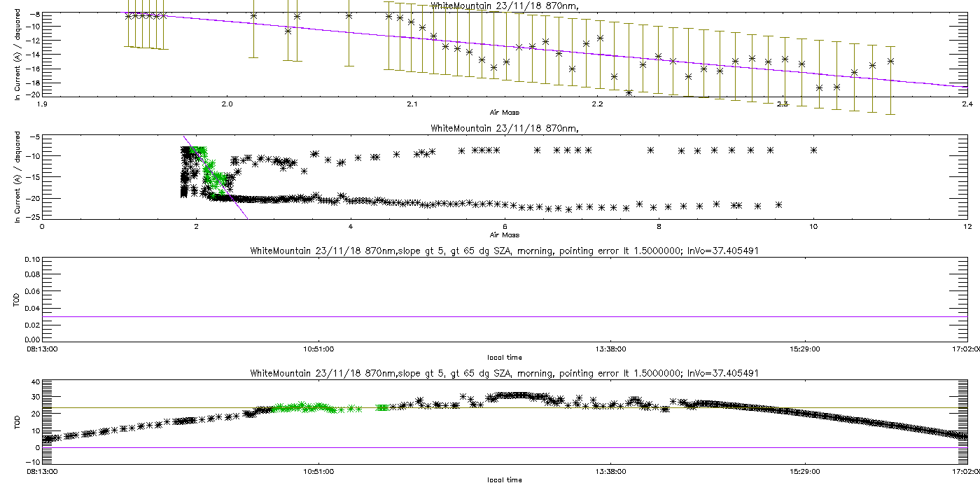980x490 pixels.
Task: Click green data points in bottom TOD plot
Action: pos(301,407)
